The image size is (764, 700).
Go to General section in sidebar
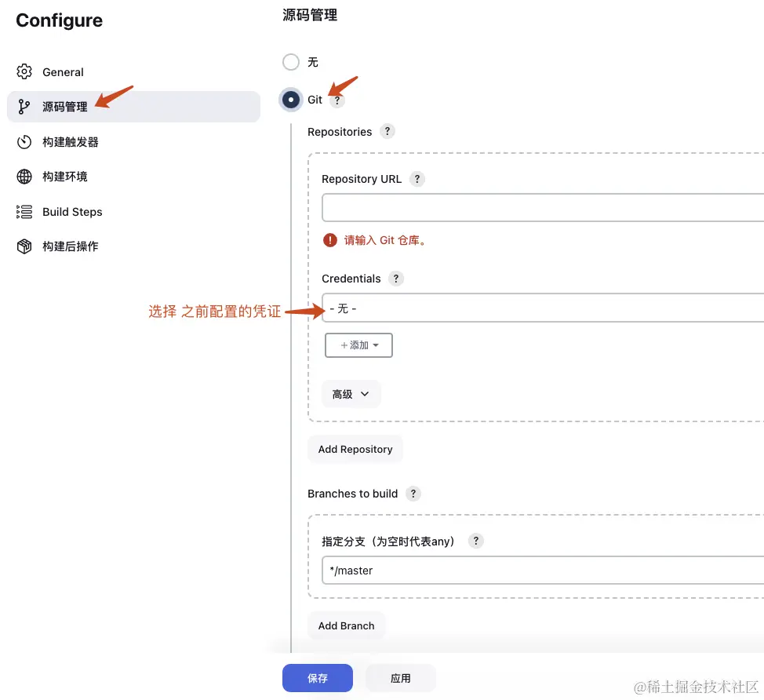[133, 71]
